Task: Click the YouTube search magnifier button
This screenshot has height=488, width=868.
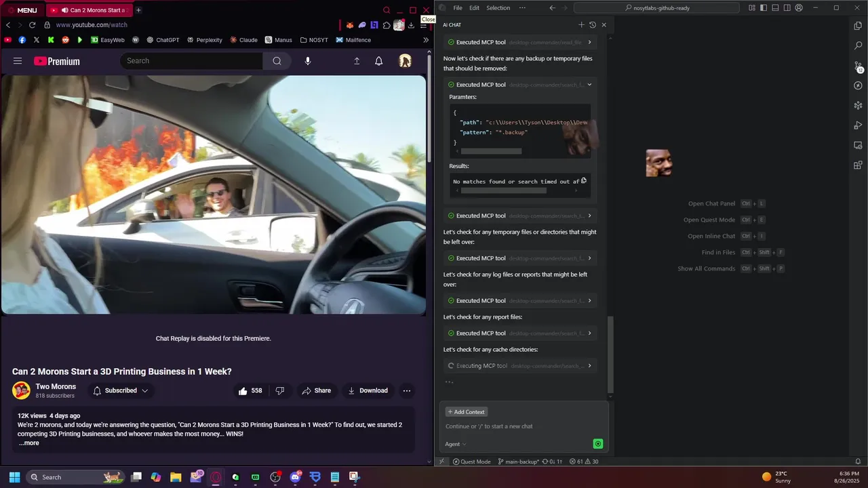Action: tap(277, 61)
